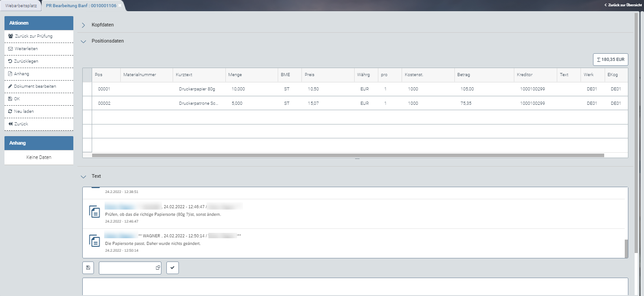Switch to the Webarbeitsplatz tab
The height and width of the screenshot is (296, 644).
(21, 5)
